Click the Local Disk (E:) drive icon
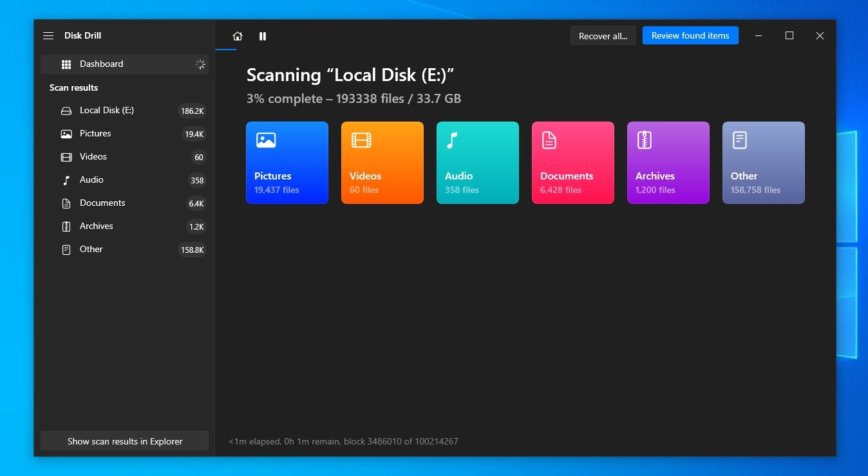The width and height of the screenshot is (868, 476). click(66, 111)
